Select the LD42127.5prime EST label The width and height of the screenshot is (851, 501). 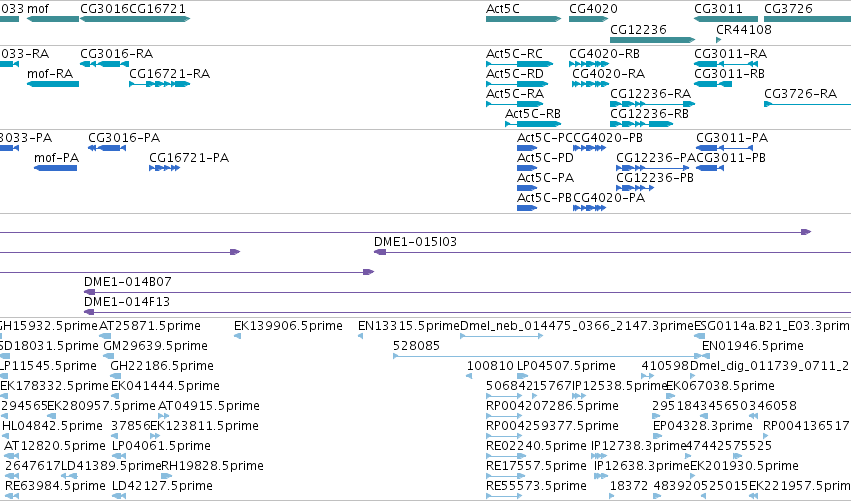pyautogui.click(x=162, y=486)
